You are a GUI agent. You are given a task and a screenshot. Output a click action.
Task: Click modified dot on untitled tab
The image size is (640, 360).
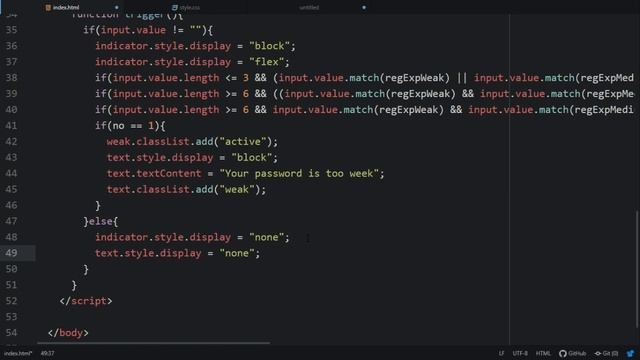[x=364, y=7]
